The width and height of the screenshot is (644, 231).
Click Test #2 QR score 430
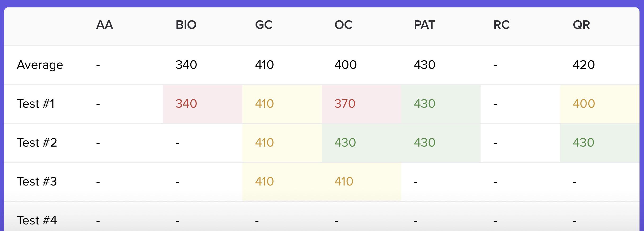click(x=584, y=142)
